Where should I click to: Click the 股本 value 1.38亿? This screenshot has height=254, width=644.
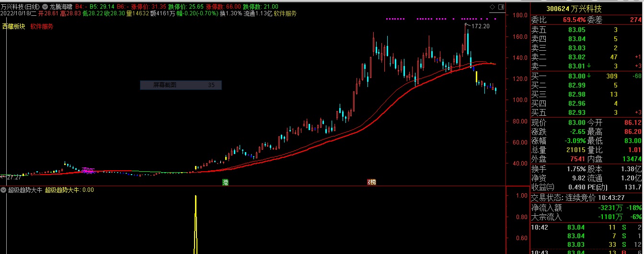(632, 169)
